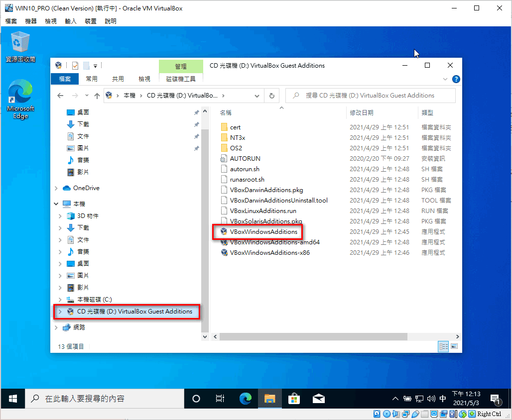Show hidden tray icons caret
Screen dimensions: 512x420
(x=395, y=399)
